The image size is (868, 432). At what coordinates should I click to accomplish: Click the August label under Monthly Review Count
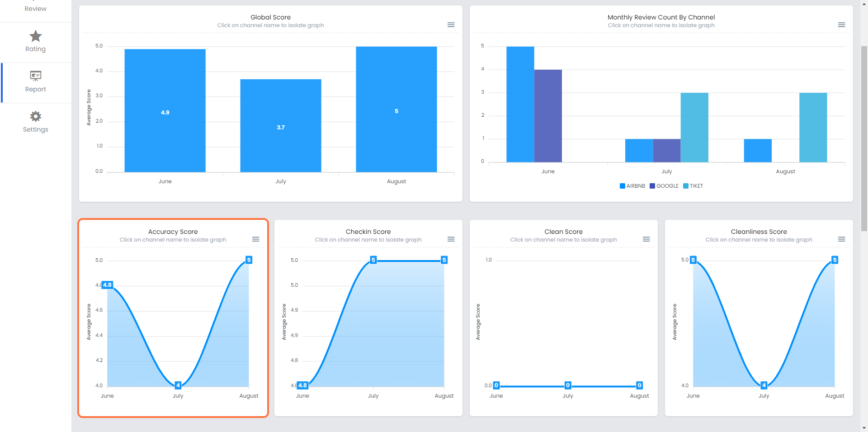[x=785, y=171]
